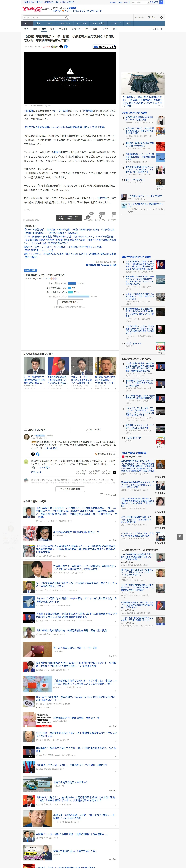Share JSF's comment on X

(33, 454)
